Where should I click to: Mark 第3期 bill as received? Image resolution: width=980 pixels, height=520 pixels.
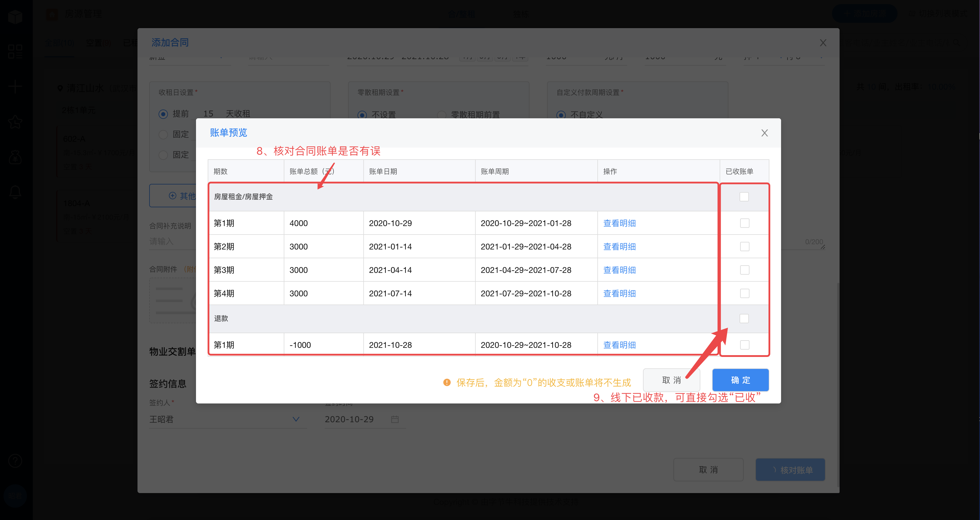point(745,270)
